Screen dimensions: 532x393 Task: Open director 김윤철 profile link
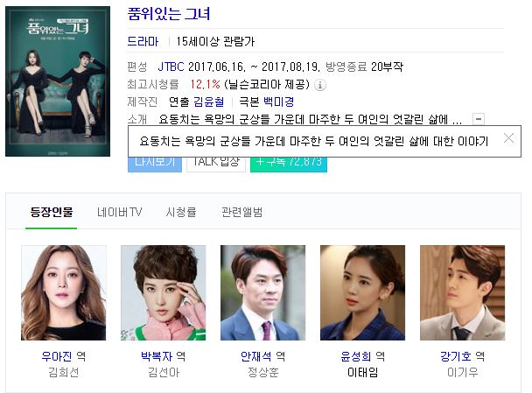208,102
